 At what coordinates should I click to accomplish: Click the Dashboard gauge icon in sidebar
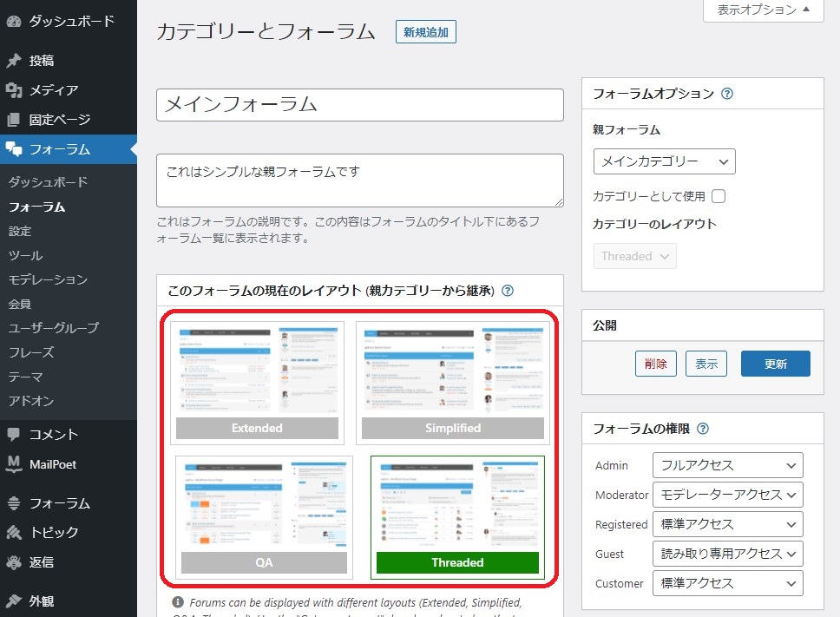13,20
